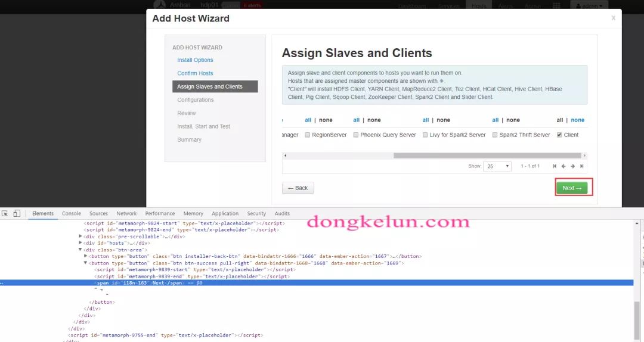Expand the installer-back-btn button node
Screen dimensions: 644x342
coord(85,256)
